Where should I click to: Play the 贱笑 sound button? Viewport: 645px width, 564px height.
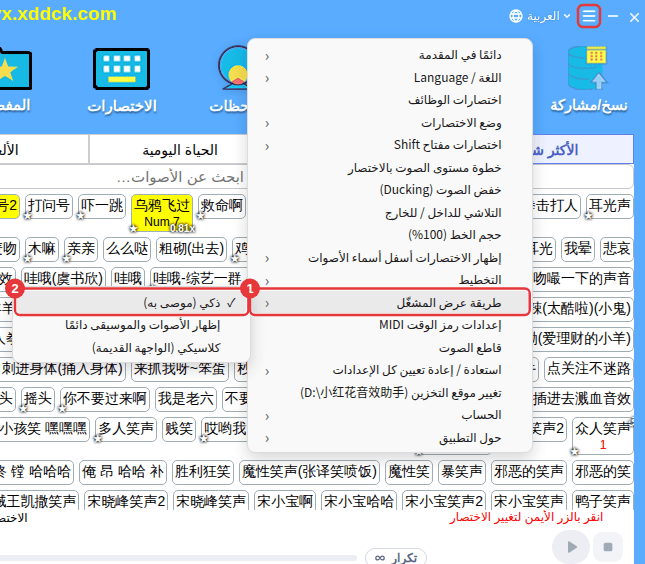pos(179,429)
